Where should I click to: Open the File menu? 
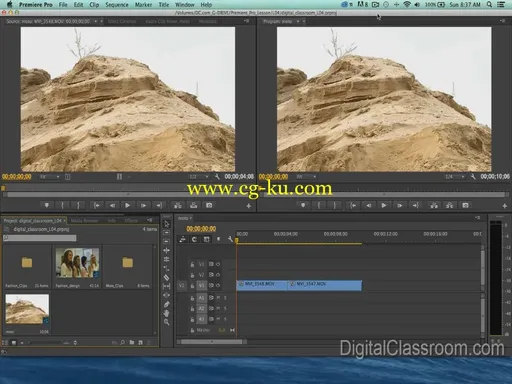(63, 5)
